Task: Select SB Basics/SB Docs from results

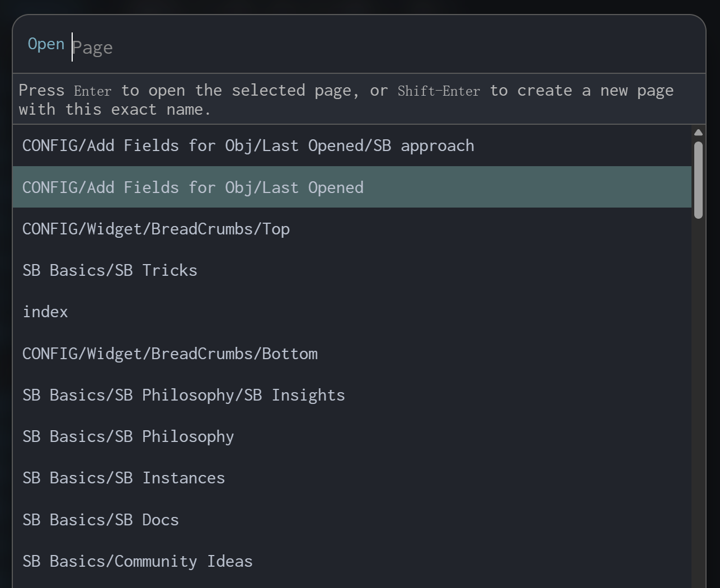Action: click(101, 520)
